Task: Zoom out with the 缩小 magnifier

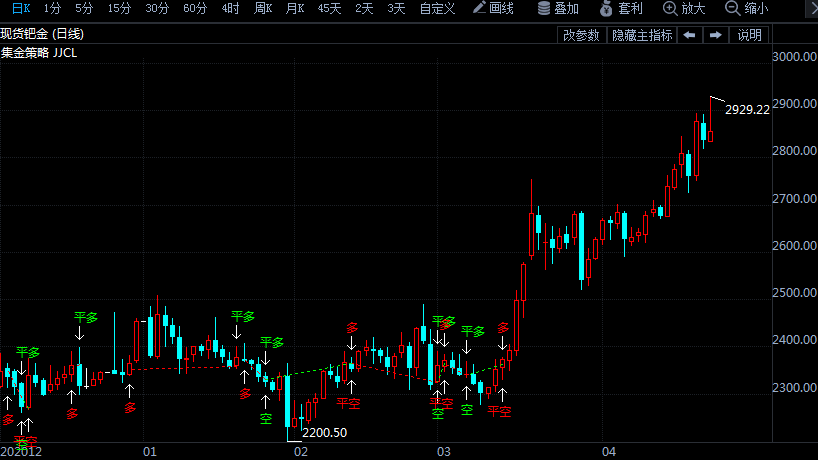Action: tap(747, 8)
